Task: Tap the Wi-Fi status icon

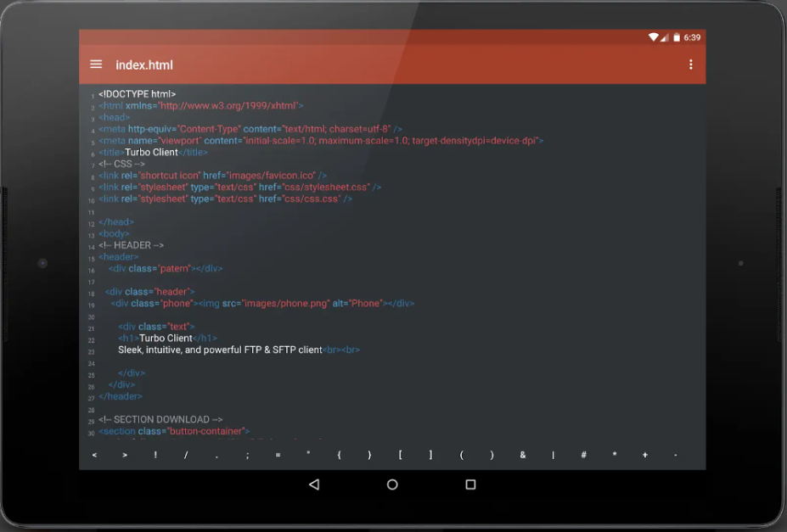Action: tap(654, 37)
